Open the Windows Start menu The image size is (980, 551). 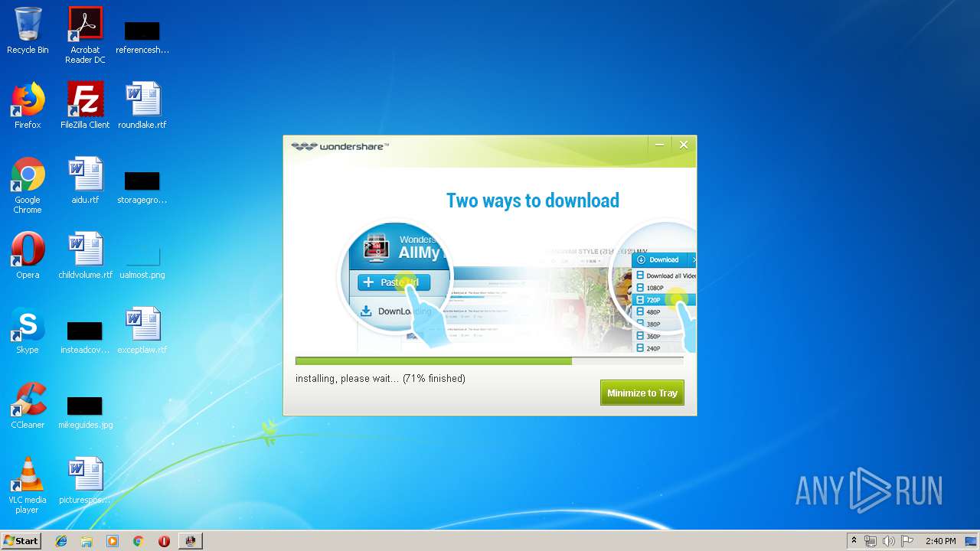pos(21,540)
